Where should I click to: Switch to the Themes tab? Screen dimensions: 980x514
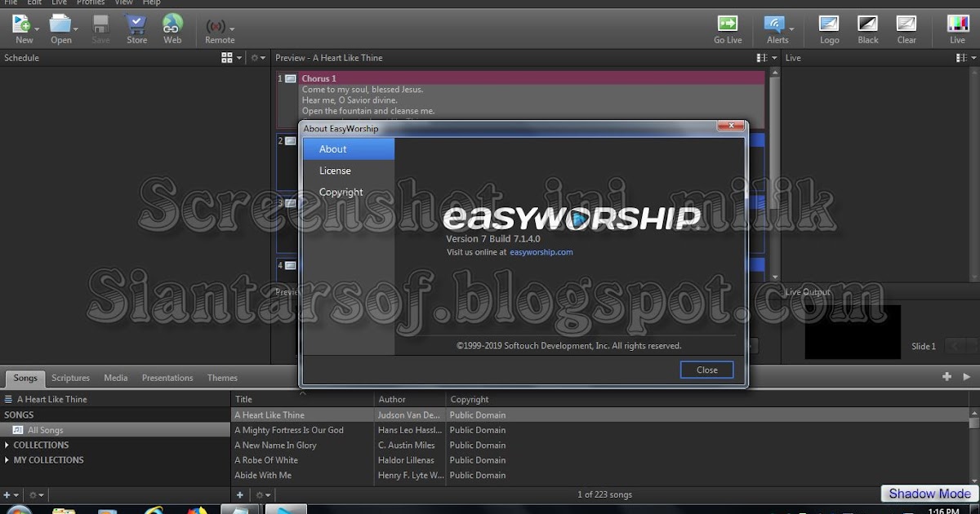[x=222, y=378]
